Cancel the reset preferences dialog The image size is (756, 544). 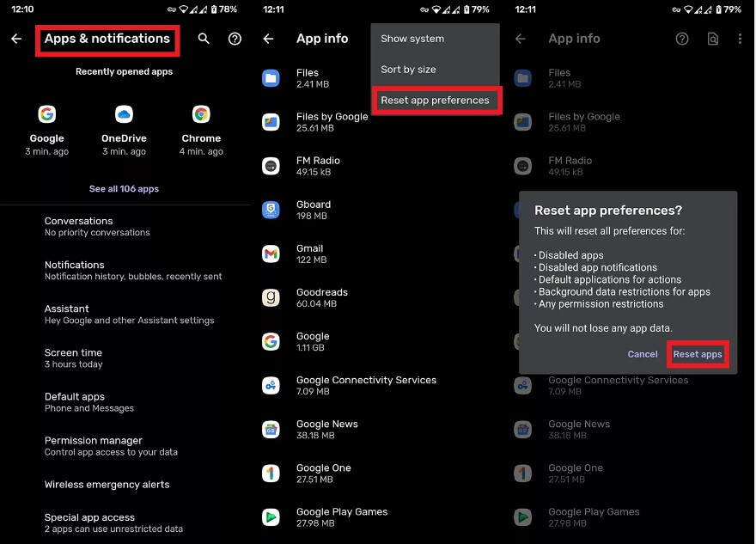[x=643, y=354]
